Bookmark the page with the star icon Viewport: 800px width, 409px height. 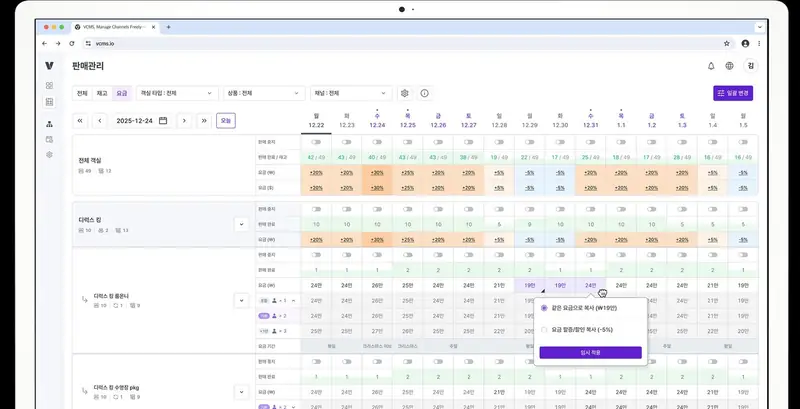727,44
